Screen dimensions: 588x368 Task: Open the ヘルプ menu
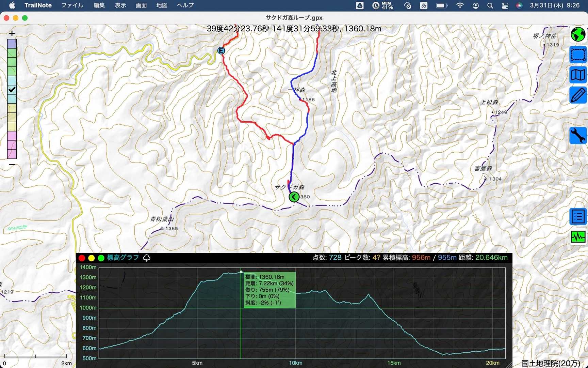[x=185, y=5]
